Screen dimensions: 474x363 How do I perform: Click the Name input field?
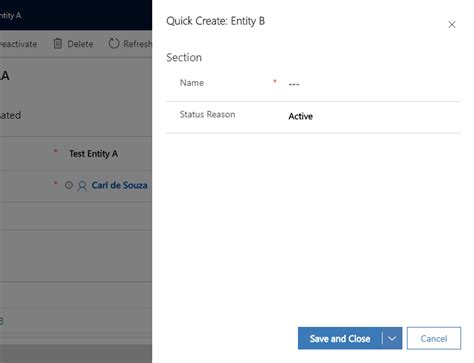[x=374, y=84]
